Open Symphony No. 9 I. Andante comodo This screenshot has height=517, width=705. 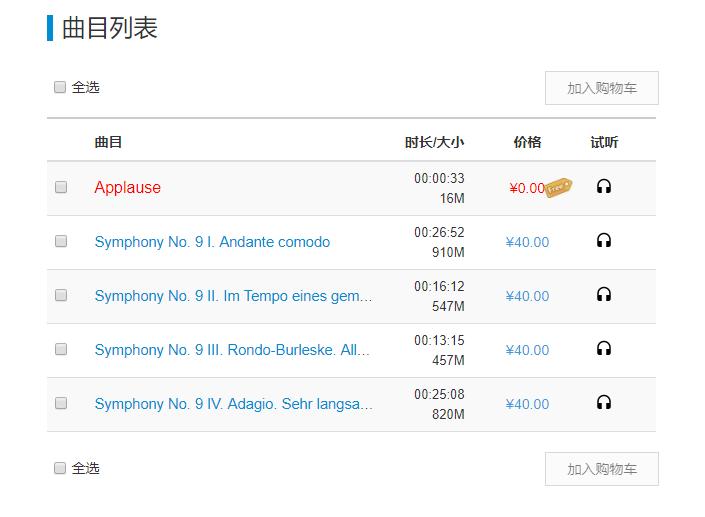[212, 242]
